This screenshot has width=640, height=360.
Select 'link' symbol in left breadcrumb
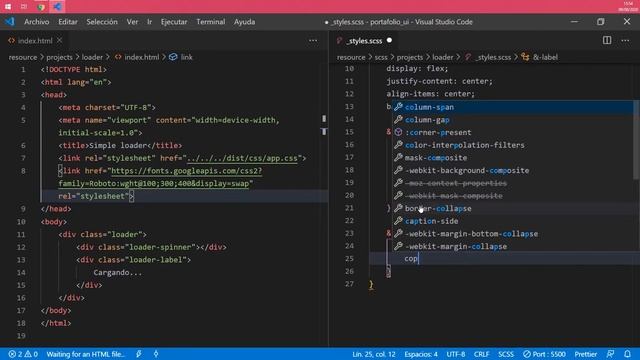[x=186, y=57]
